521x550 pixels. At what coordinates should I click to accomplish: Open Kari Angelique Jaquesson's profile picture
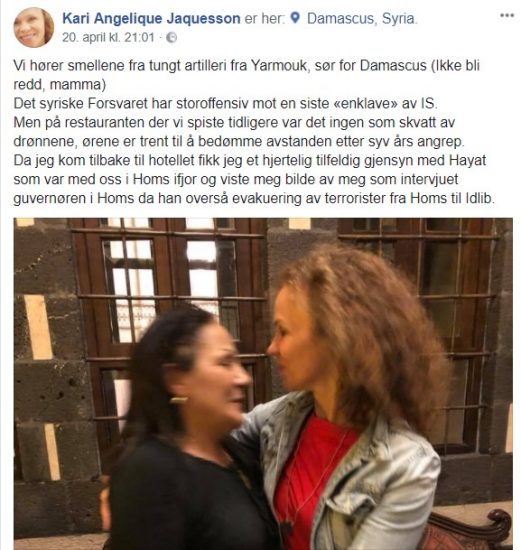33,27
